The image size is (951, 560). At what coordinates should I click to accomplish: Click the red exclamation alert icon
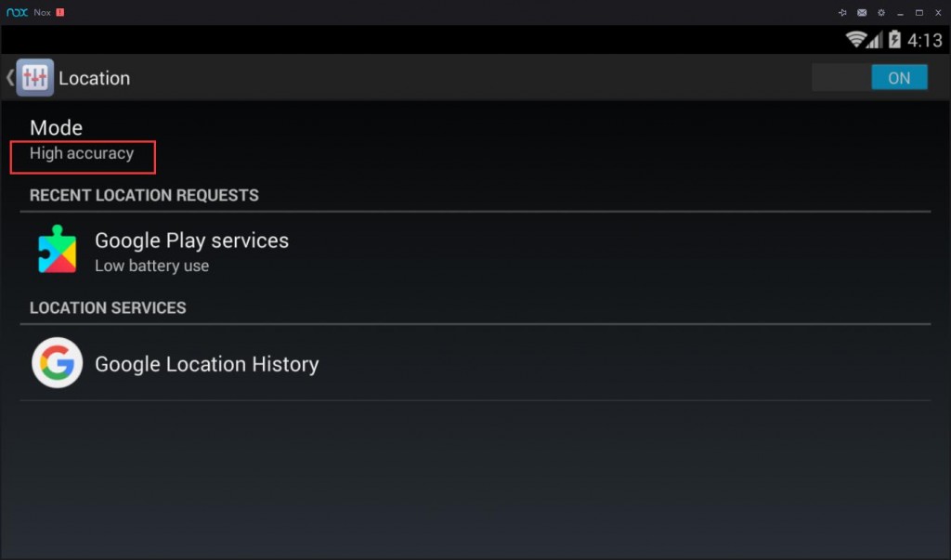(60, 13)
